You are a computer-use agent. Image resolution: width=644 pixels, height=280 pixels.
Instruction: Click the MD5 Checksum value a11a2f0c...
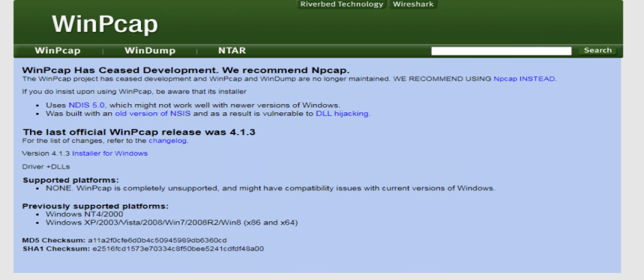coord(157,240)
